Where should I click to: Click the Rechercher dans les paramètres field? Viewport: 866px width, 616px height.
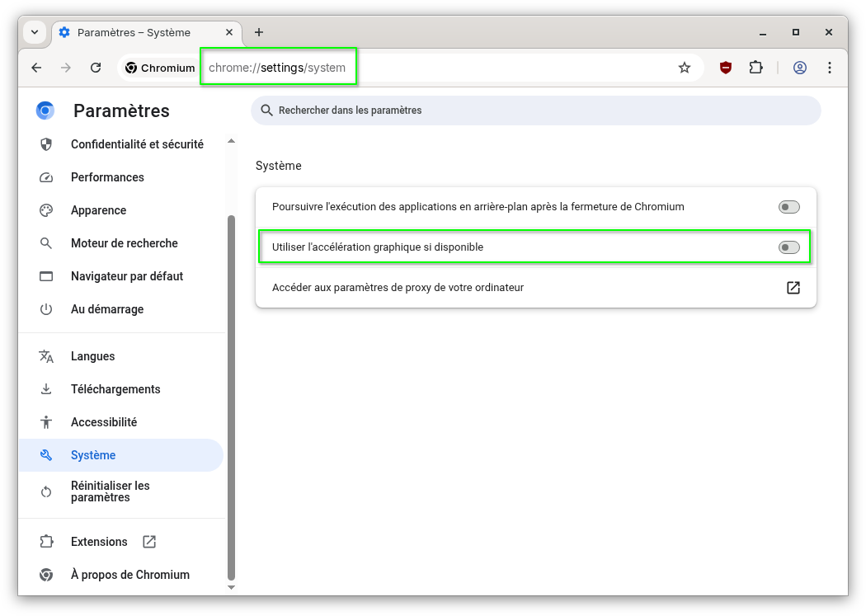[x=536, y=111]
